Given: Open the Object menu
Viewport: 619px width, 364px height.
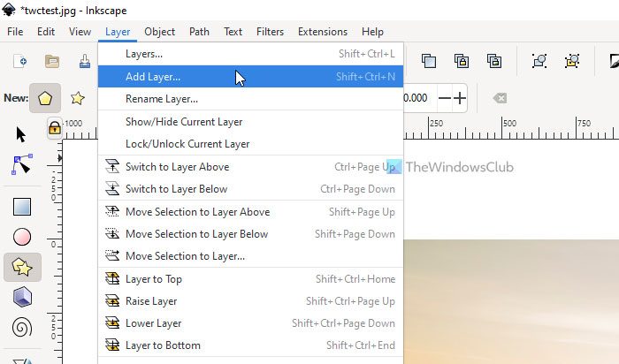Looking at the screenshot, I should point(159,32).
